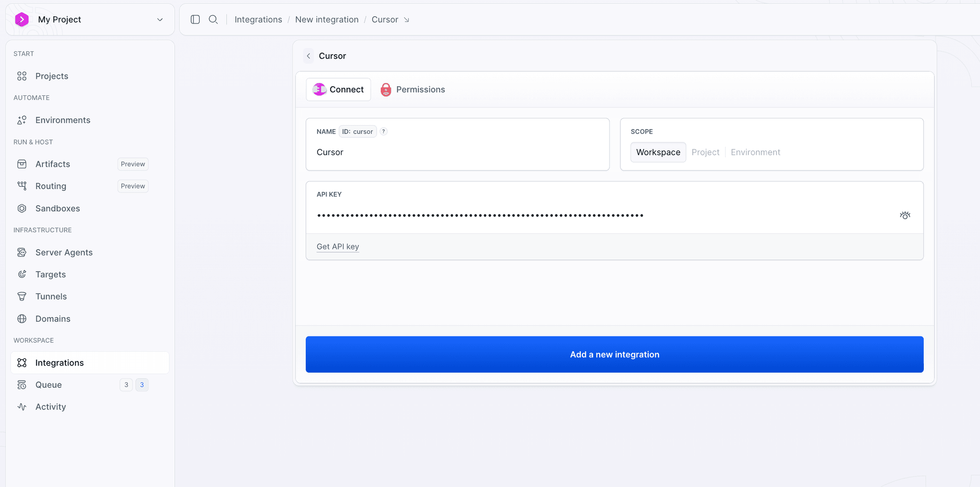Select Project scope
This screenshot has height=487, width=980.
tap(705, 152)
